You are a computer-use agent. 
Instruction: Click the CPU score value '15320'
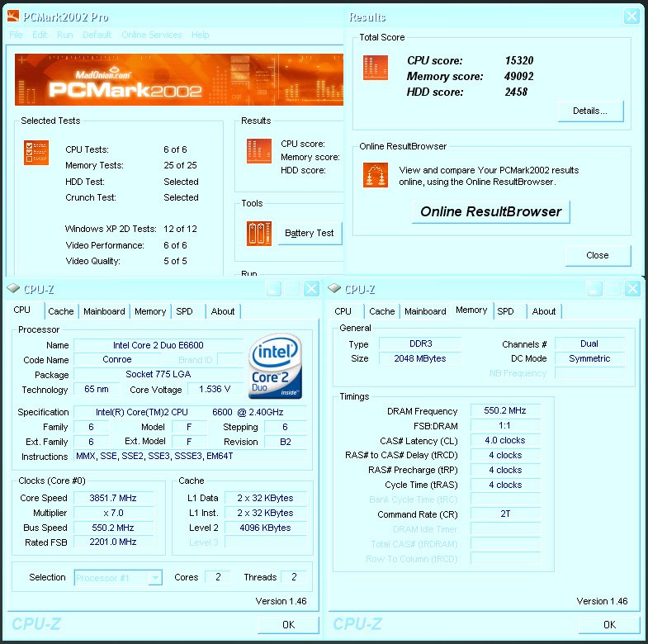tap(519, 61)
